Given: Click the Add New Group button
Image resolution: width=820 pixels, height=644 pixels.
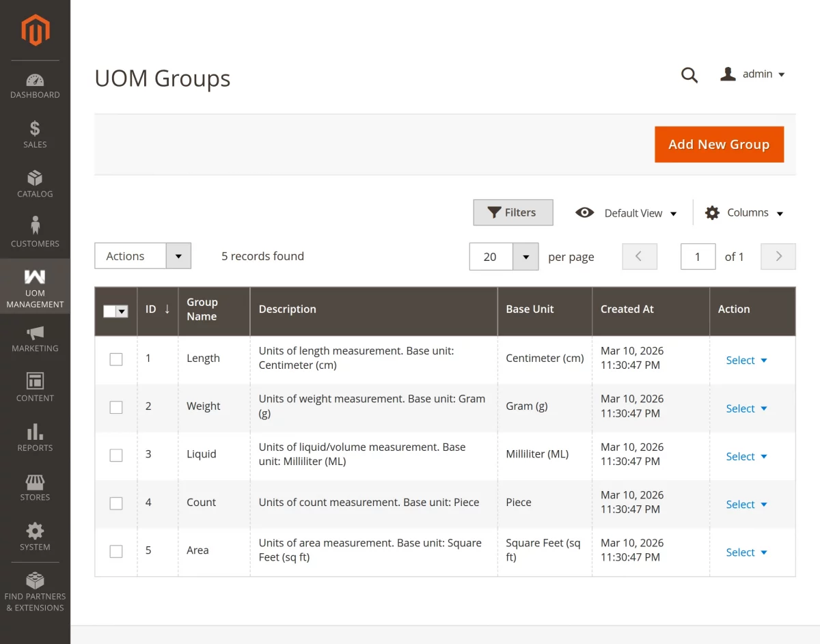Looking at the screenshot, I should tap(719, 144).
